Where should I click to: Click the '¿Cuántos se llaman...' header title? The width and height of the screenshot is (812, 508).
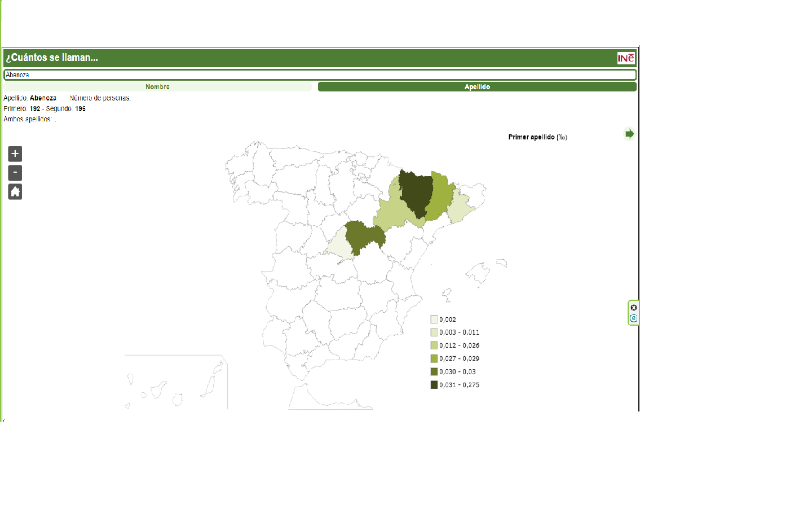point(52,58)
